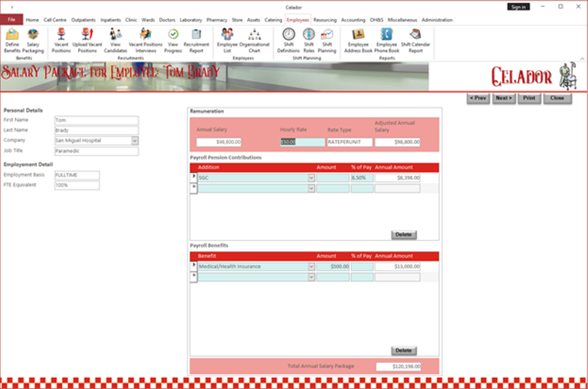Delete the selected pension contribution
This screenshot has width=588, height=389.
point(403,235)
